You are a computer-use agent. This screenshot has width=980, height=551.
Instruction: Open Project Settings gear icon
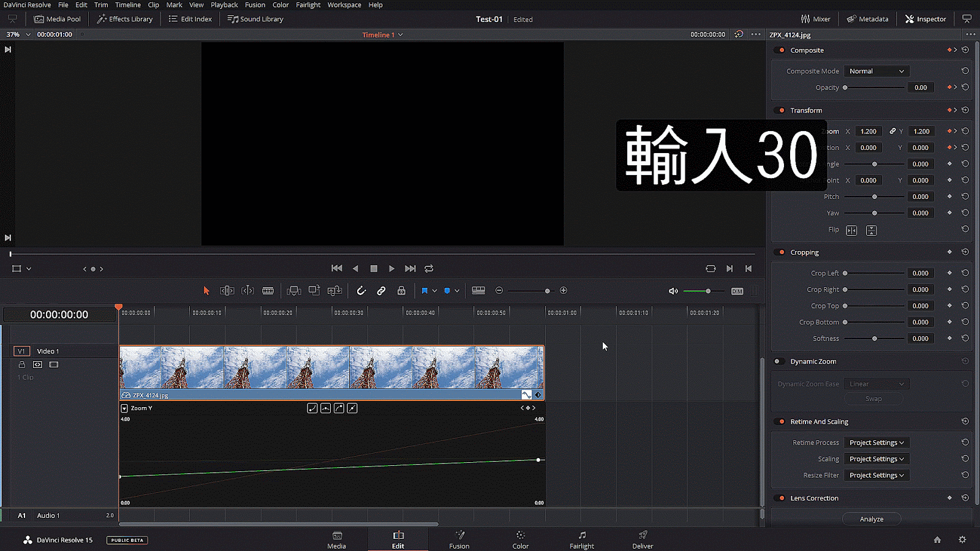point(962,540)
